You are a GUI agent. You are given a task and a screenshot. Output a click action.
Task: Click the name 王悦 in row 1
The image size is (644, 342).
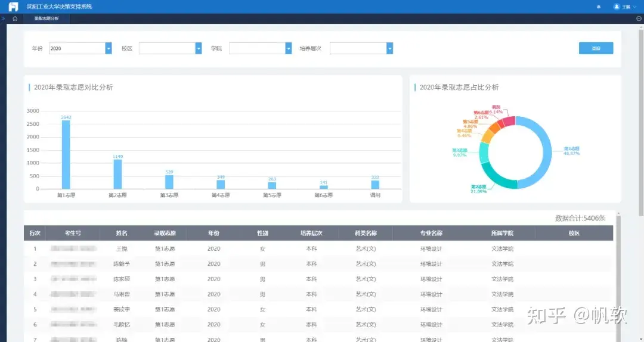click(122, 249)
